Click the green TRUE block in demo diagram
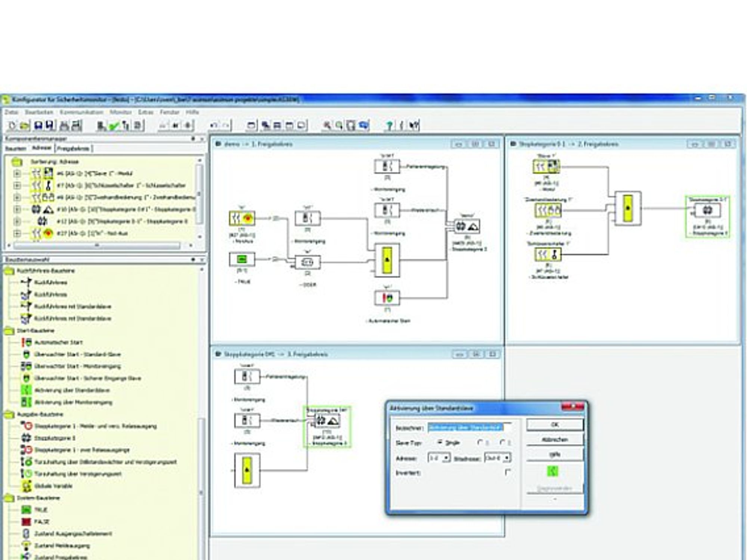 pos(242,259)
